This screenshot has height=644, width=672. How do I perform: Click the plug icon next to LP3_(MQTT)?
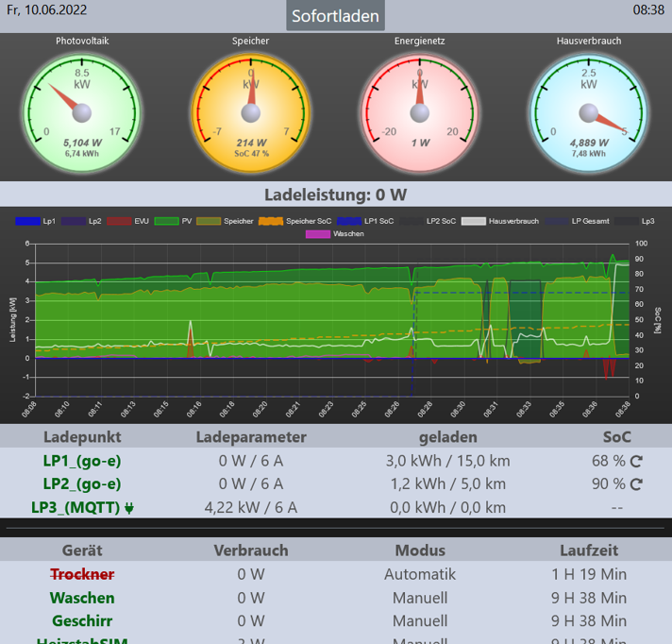129,508
